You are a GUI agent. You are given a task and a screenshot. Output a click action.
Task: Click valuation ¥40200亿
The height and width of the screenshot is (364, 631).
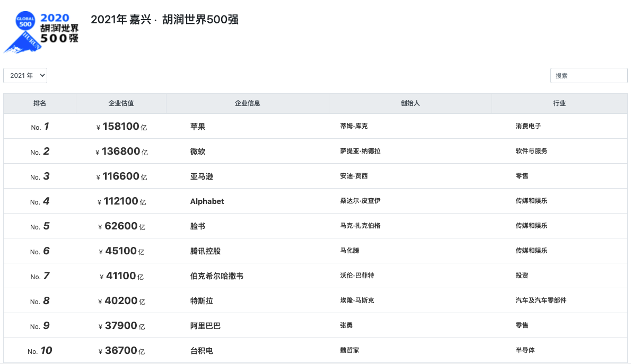coord(121,301)
